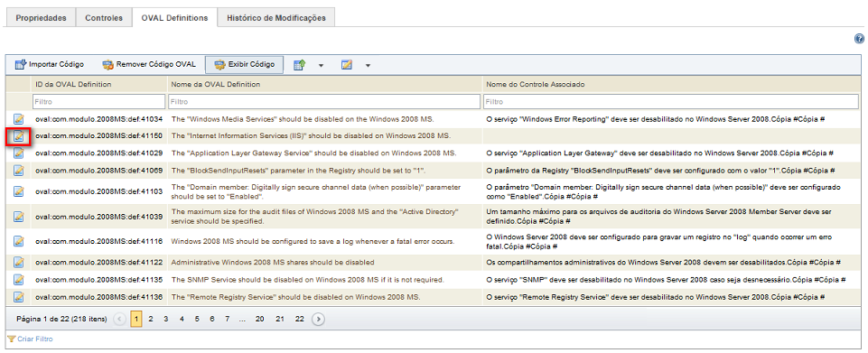The image size is (868, 353).
Task: Select ID cell oval:com.modulo.2008MS:def:41039
Action: coord(98,217)
